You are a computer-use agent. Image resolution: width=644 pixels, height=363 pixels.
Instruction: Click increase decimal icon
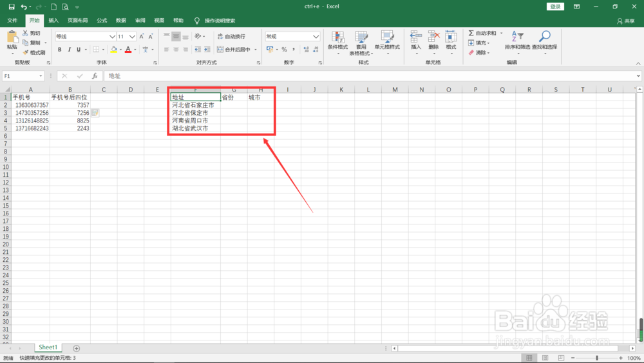[x=306, y=50]
